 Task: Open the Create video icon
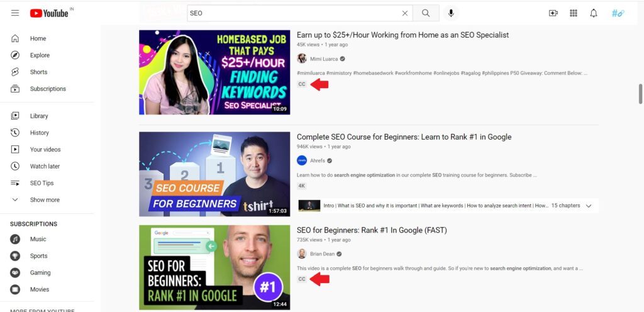click(553, 13)
